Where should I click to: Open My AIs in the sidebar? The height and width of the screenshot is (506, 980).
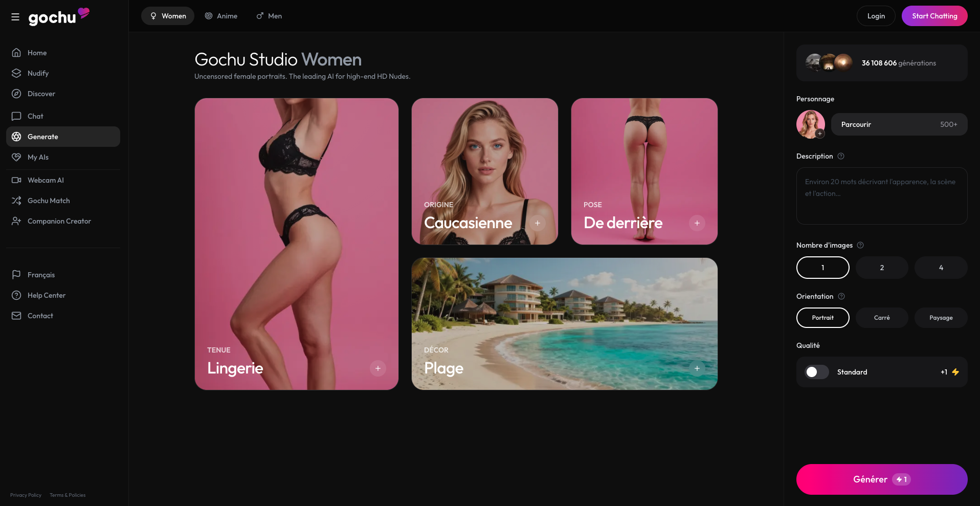click(x=63, y=157)
